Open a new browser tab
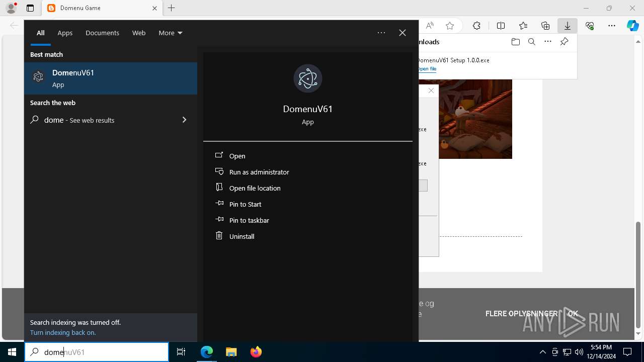Image resolution: width=644 pixels, height=362 pixels. (x=172, y=8)
